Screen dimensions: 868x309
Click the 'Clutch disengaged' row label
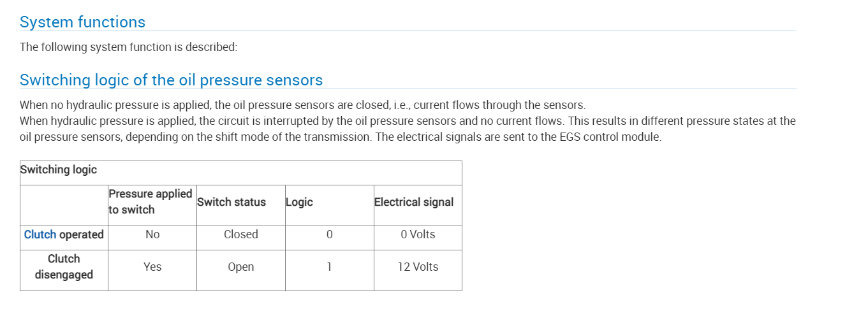[x=64, y=267]
